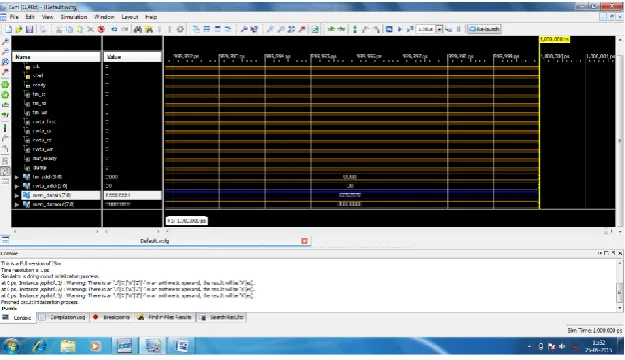
Task: Click the Re-launch button
Action: [x=484, y=29]
